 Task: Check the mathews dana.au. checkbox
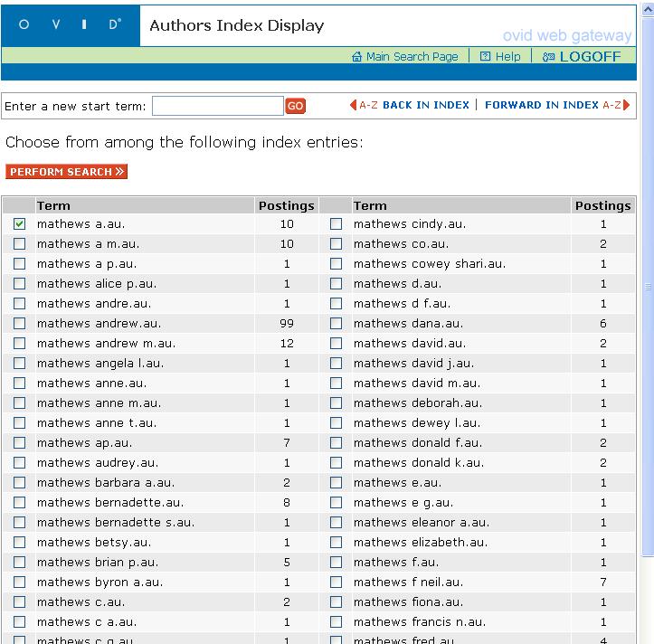tap(336, 323)
